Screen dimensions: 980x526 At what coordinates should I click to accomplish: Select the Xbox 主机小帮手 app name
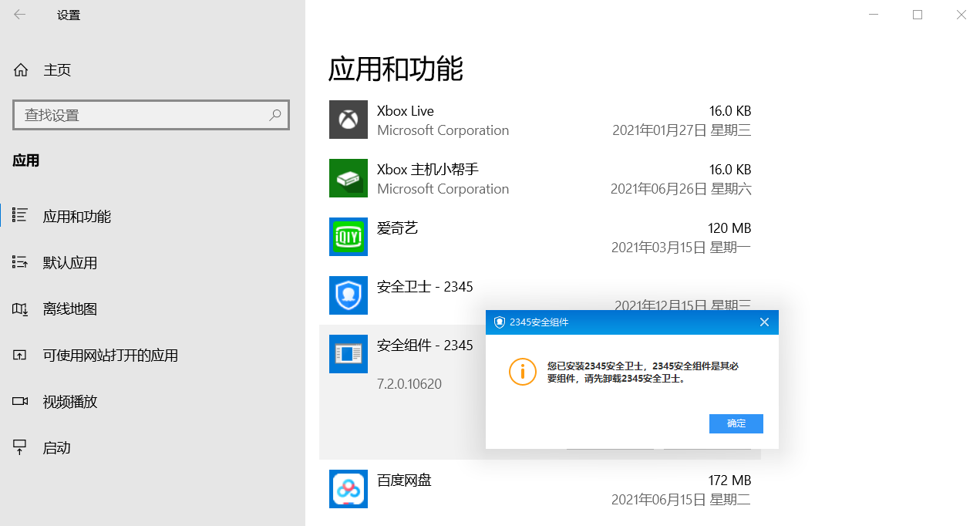428,170
